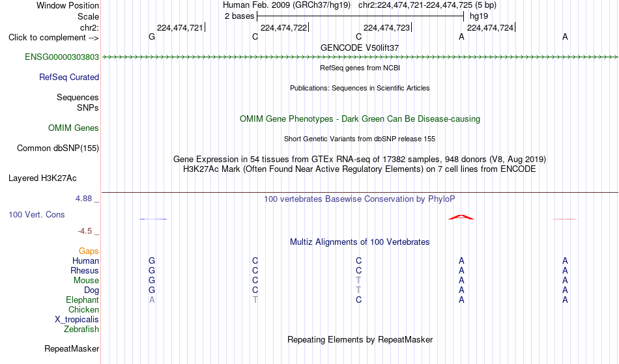The width and height of the screenshot is (619, 364).
Task: Click the 224,474,723 position marker
Action: [386, 28]
